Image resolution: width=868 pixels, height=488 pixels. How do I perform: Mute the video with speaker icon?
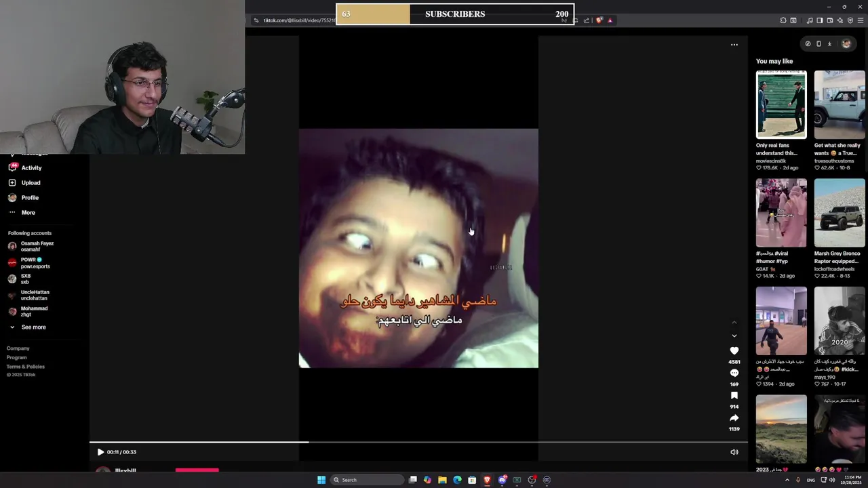(x=734, y=452)
